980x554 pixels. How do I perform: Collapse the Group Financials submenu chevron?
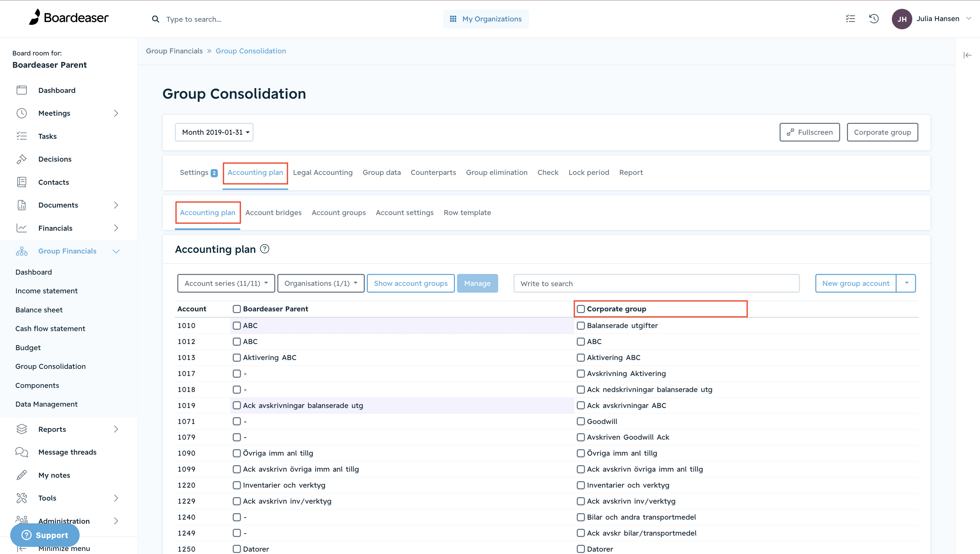[116, 251]
